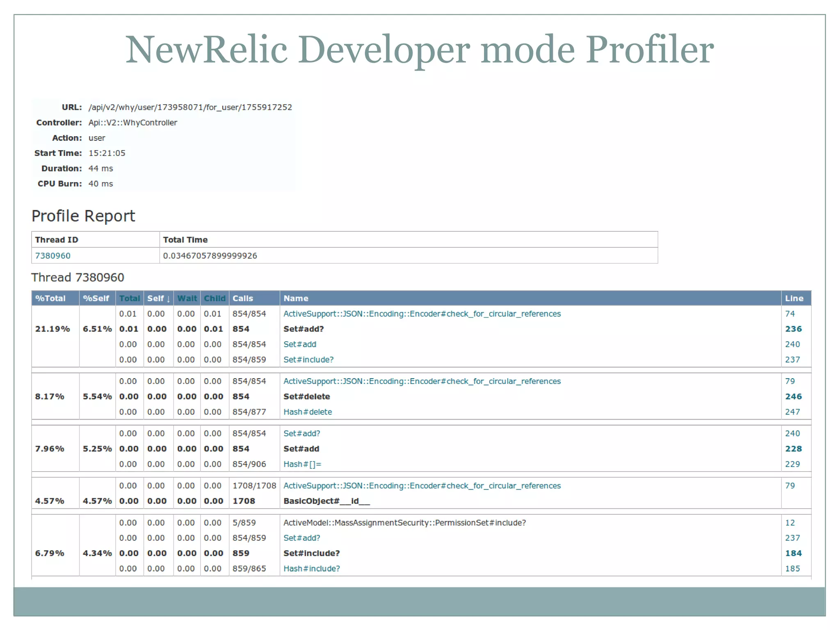840x630 pixels.
Task: Select the URL path /api/v2/why/user text
Action: (x=190, y=107)
